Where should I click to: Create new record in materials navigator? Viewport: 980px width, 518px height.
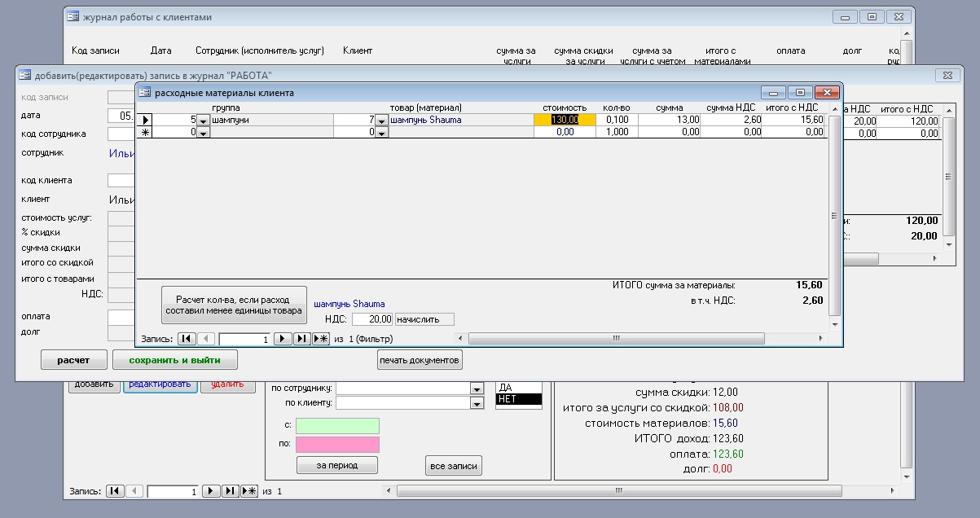click(x=321, y=339)
